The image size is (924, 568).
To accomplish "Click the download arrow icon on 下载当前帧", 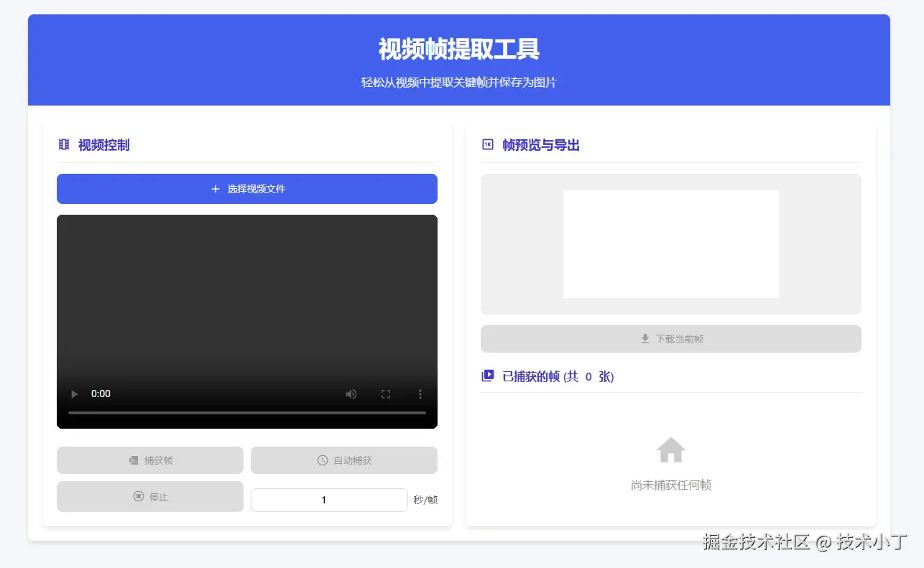I will coord(645,339).
